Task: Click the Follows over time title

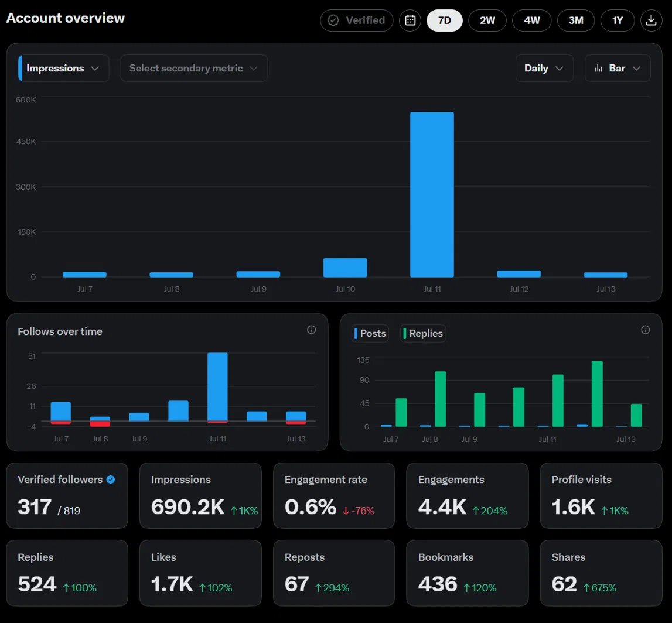Action: point(60,331)
